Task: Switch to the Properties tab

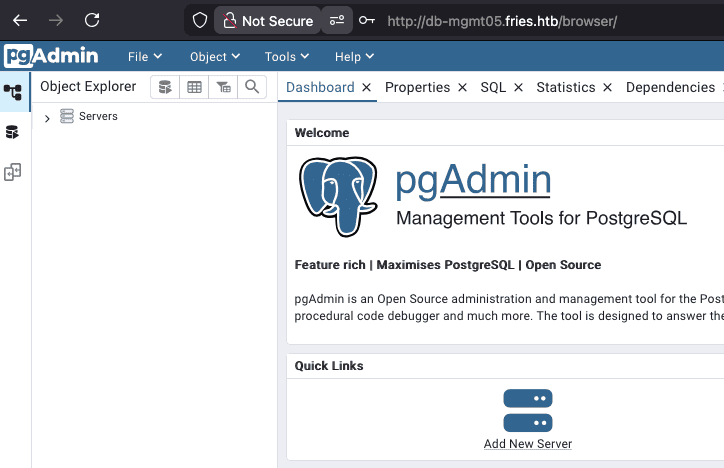Action: (417, 87)
